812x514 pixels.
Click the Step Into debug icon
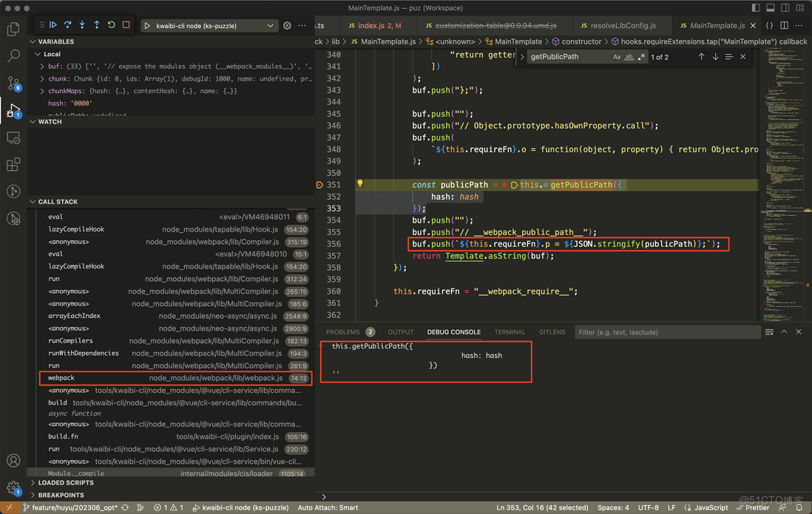pos(82,24)
